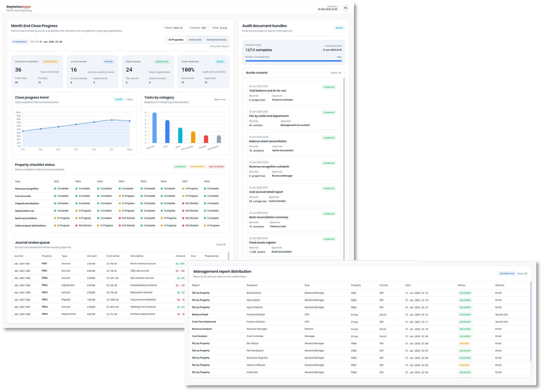
Task: Click the GENERATED badge on Report packs
Action: coord(162,61)
